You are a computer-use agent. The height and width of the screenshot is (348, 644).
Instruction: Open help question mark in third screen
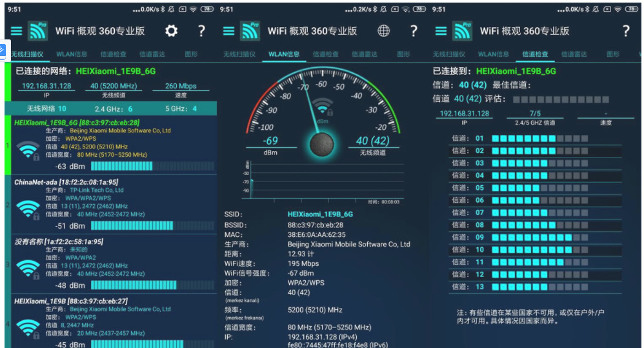[x=626, y=31]
